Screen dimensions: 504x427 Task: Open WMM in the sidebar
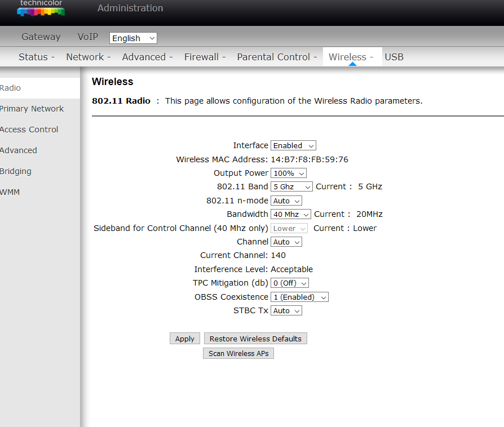click(x=10, y=192)
